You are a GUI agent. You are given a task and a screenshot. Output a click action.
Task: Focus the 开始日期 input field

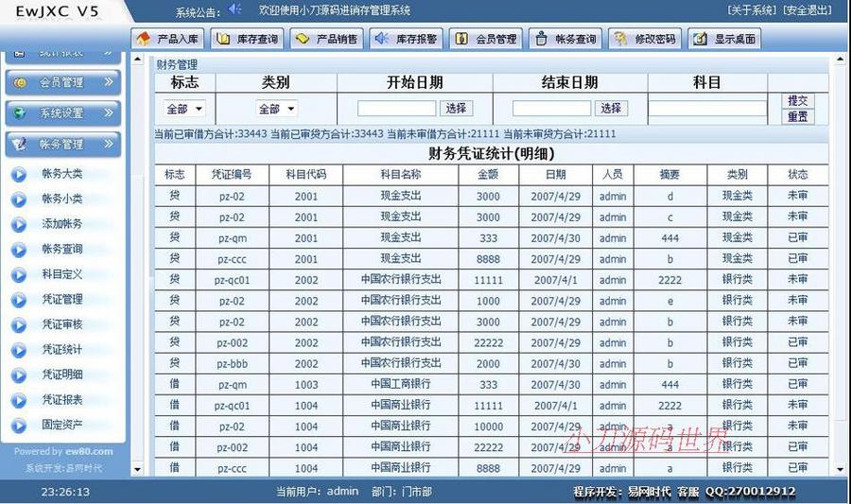point(397,109)
